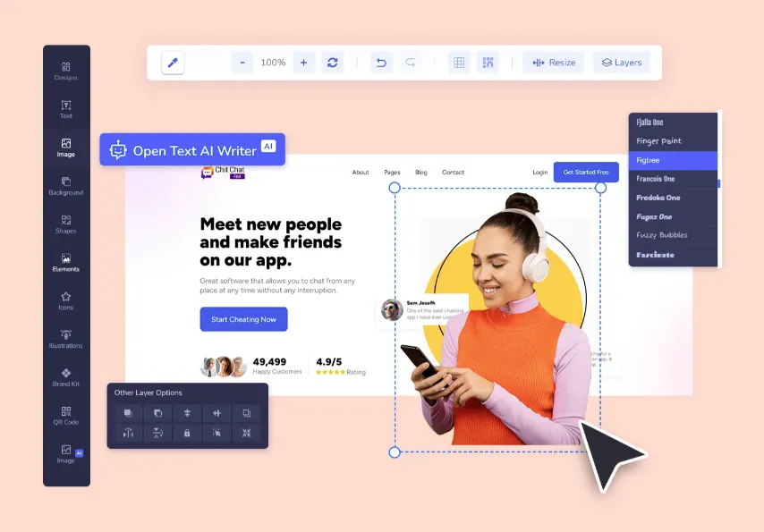Toggle the grid view icon
Image resolution: width=764 pixels, height=532 pixels.
pos(459,63)
